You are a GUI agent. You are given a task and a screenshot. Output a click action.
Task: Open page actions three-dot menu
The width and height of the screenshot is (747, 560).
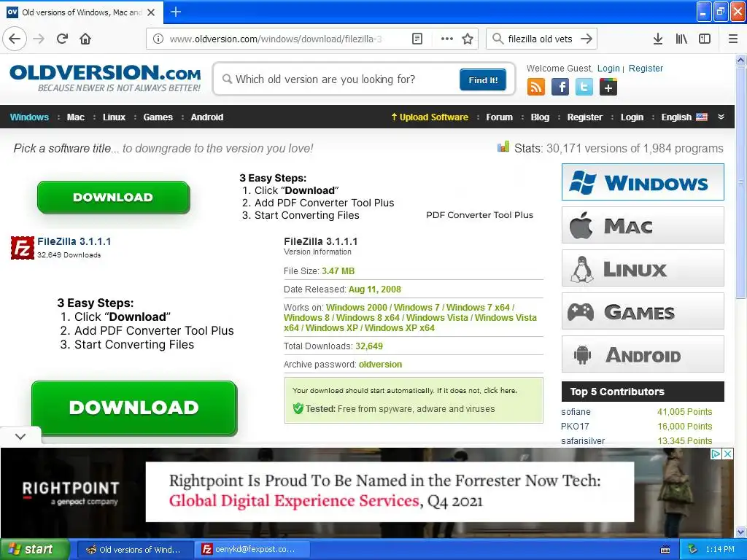coord(447,39)
